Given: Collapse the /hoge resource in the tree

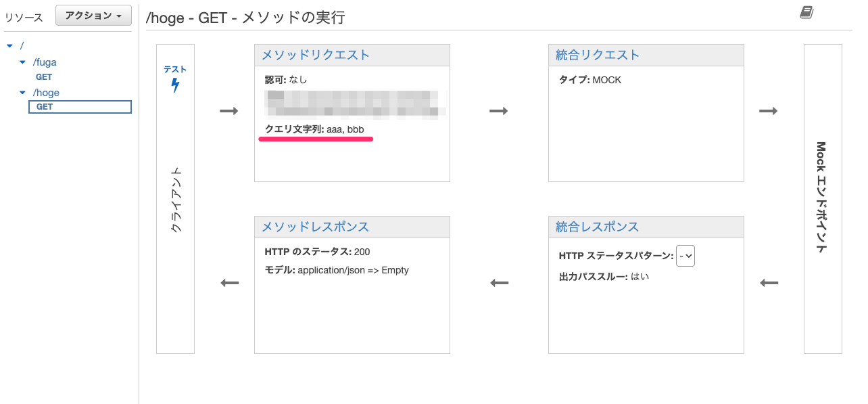Looking at the screenshot, I should point(22,92).
